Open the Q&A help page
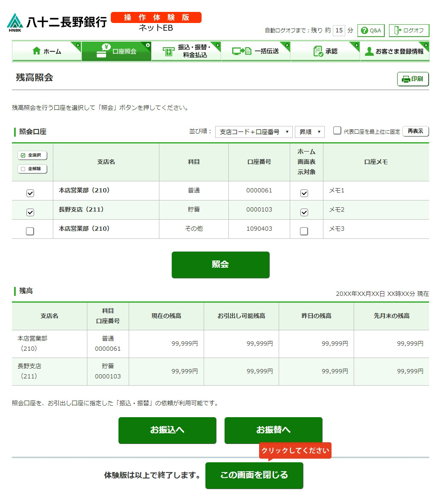Image resolution: width=447 pixels, height=504 pixels. pos(371,31)
